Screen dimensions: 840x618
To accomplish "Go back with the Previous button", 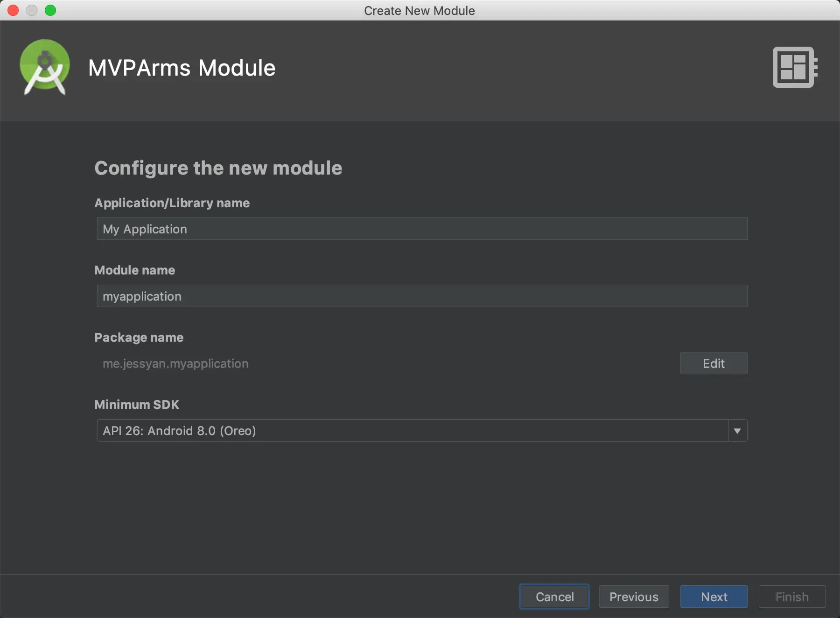I will coord(634,597).
